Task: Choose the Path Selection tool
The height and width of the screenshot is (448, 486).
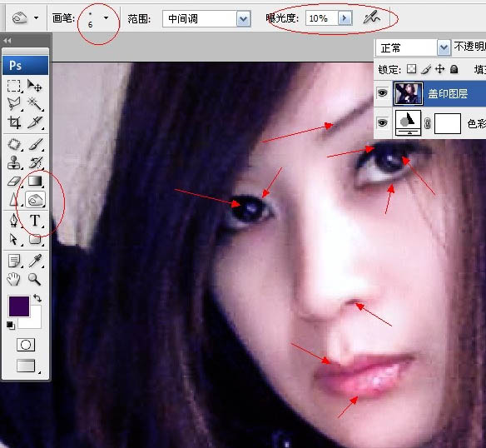Action: click(13, 239)
